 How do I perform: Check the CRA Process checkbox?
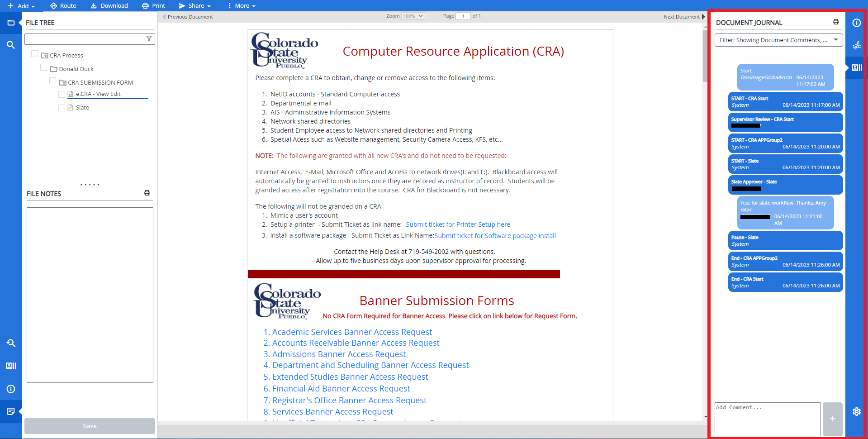pos(34,54)
